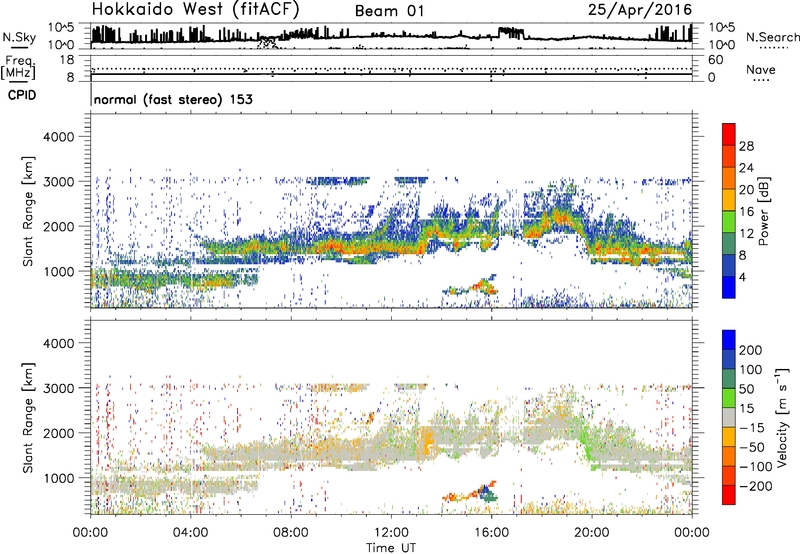Screen dimensions: 800x554
Task: Click the orange velocity column near 13:20 UT
Action: 427,440
